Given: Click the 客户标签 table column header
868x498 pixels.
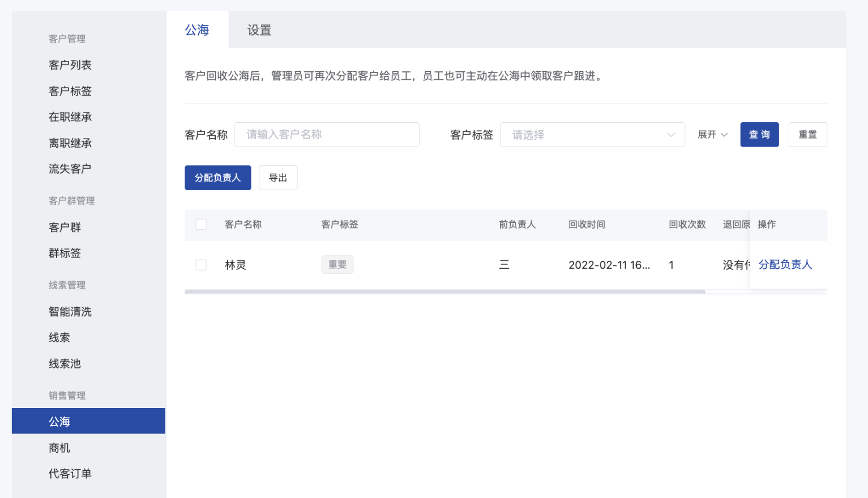Looking at the screenshot, I should (340, 225).
